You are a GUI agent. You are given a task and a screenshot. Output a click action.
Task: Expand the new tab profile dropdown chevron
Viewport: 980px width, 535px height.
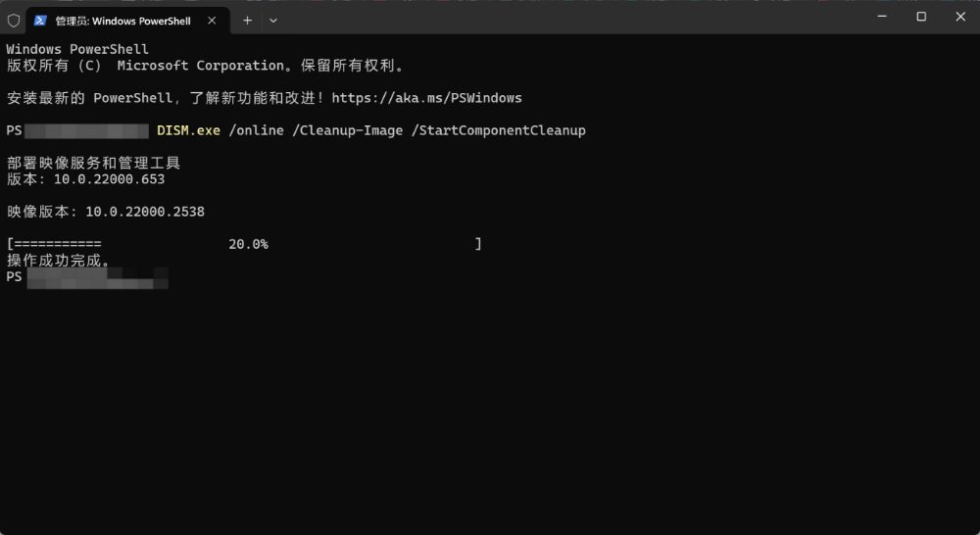tap(273, 20)
